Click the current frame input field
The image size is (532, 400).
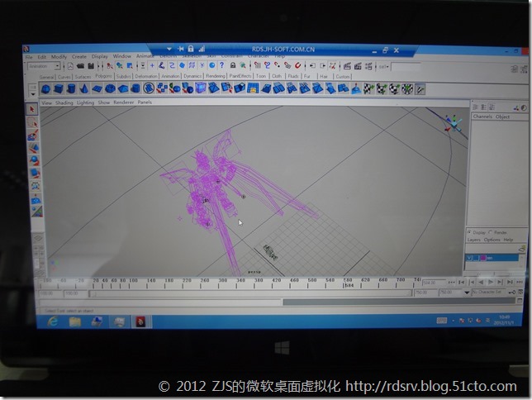click(x=433, y=283)
